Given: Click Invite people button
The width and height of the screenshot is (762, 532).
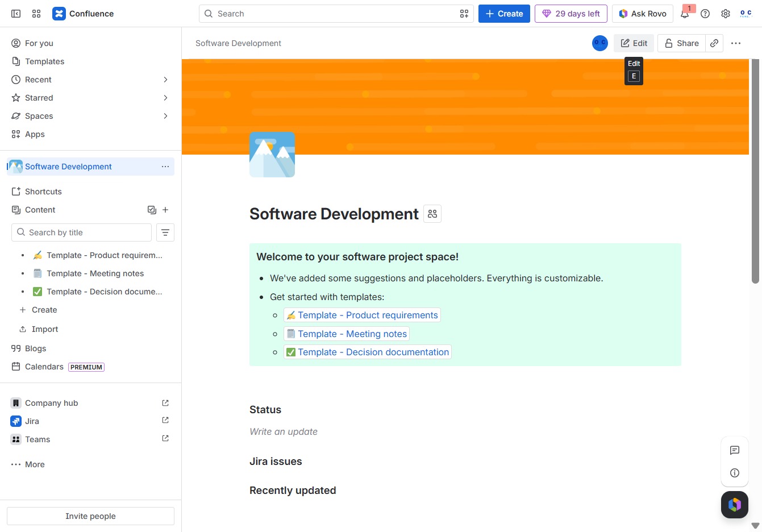Looking at the screenshot, I should [90, 516].
